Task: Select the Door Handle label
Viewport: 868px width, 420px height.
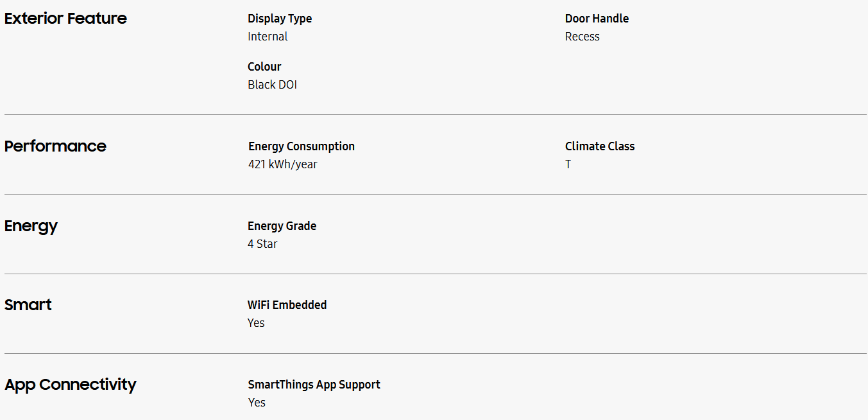Action: [597, 19]
